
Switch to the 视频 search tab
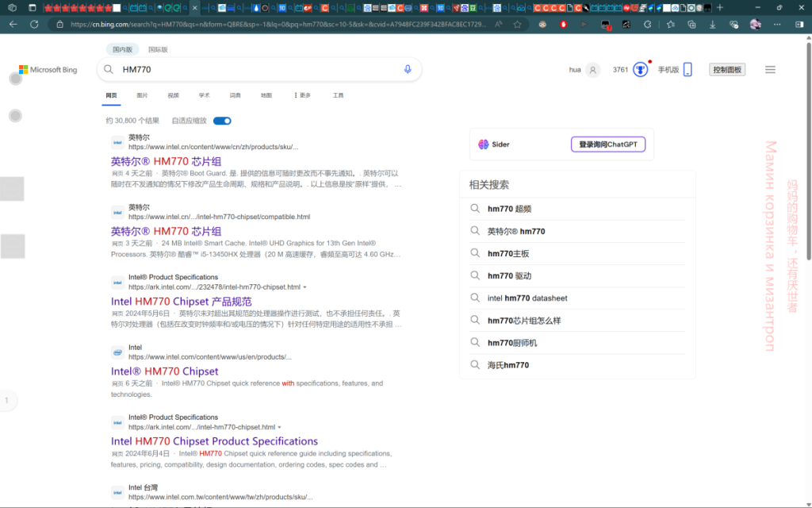[174, 95]
